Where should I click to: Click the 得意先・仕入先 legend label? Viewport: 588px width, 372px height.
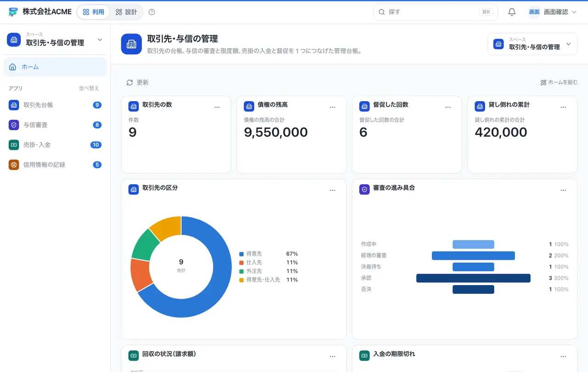pos(263,280)
